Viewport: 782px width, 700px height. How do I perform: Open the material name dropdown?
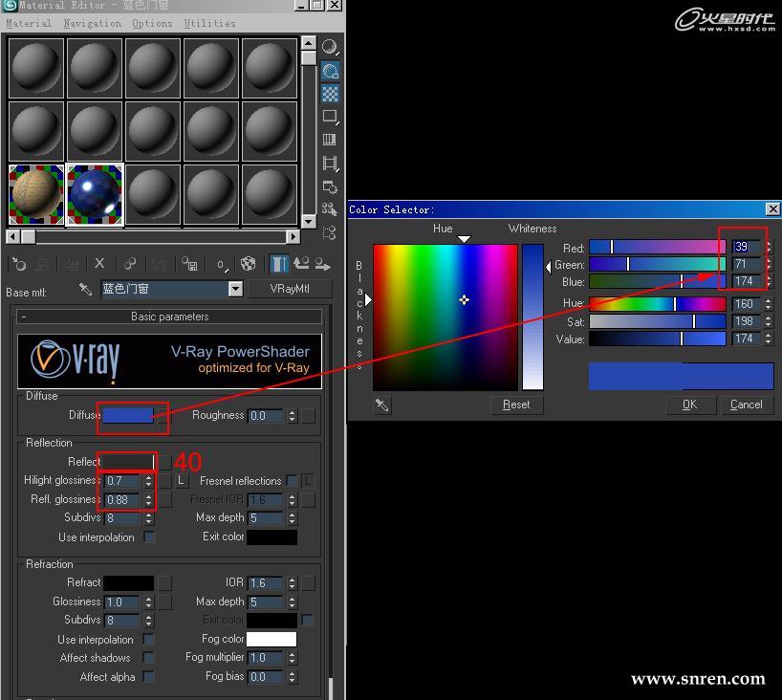[235, 289]
